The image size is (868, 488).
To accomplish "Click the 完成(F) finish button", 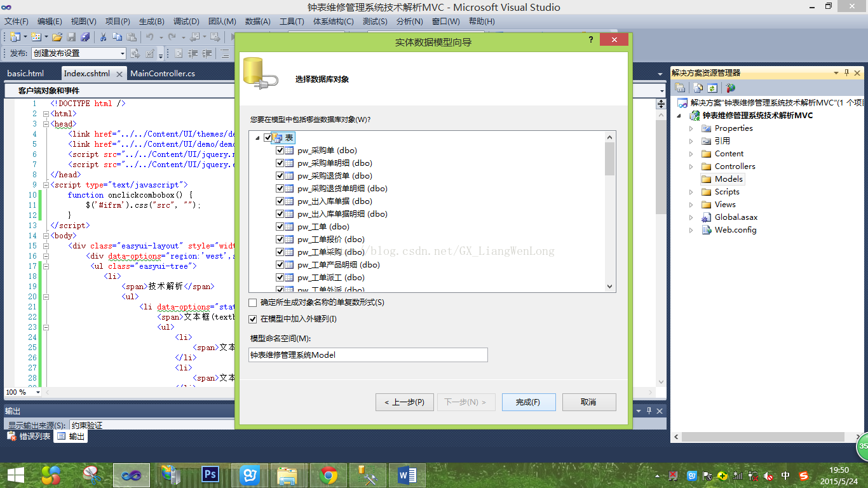I will [x=529, y=402].
